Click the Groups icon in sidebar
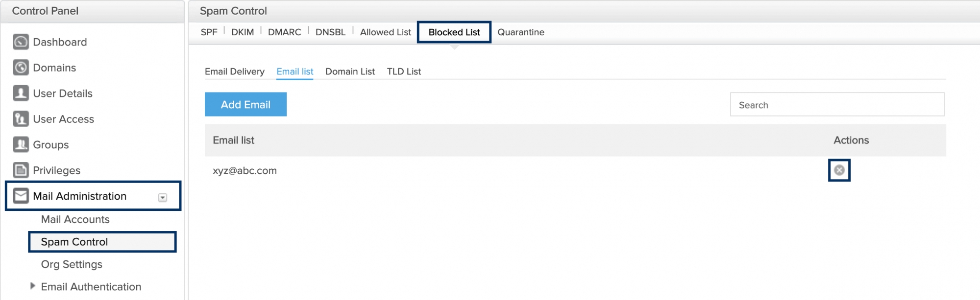Viewport: 980px width, 300px height. tap(21, 145)
